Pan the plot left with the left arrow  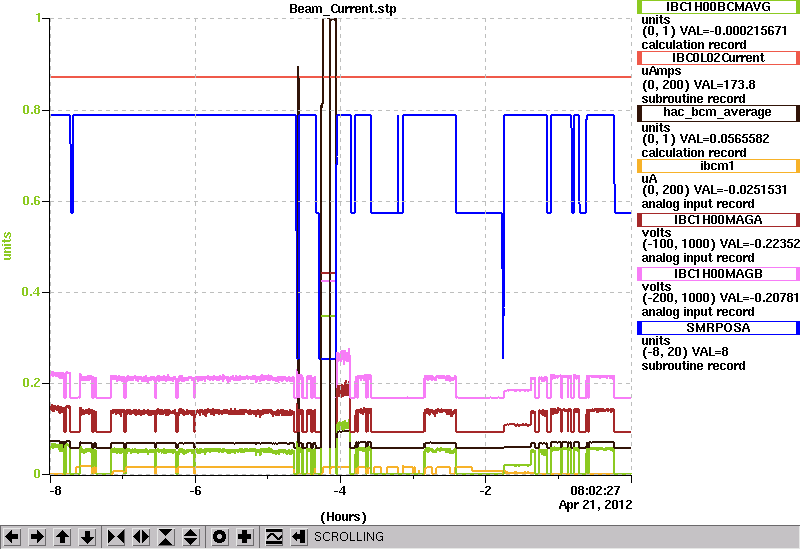click(12, 537)
